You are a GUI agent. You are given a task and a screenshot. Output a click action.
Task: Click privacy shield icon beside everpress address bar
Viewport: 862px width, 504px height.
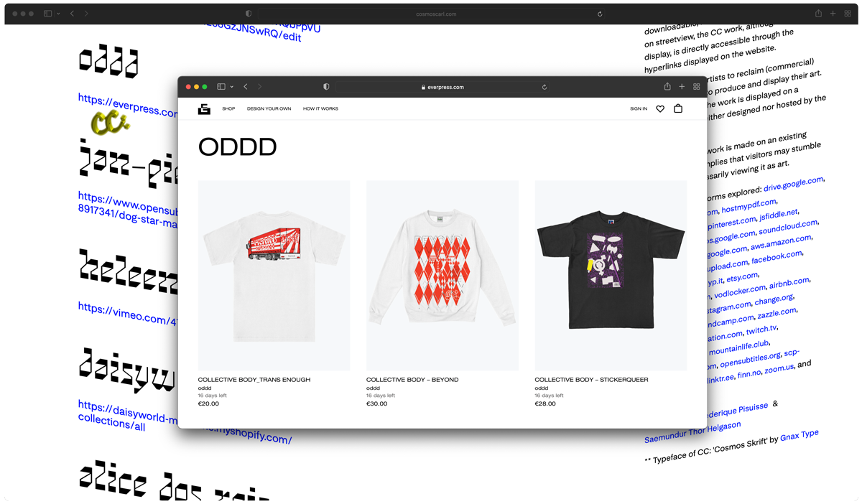point(326,87)
